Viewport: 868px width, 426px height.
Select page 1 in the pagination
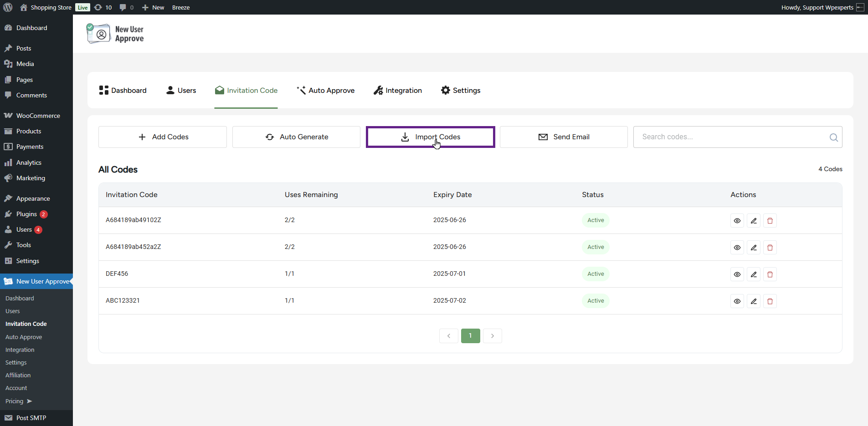[x=471, y=336]
